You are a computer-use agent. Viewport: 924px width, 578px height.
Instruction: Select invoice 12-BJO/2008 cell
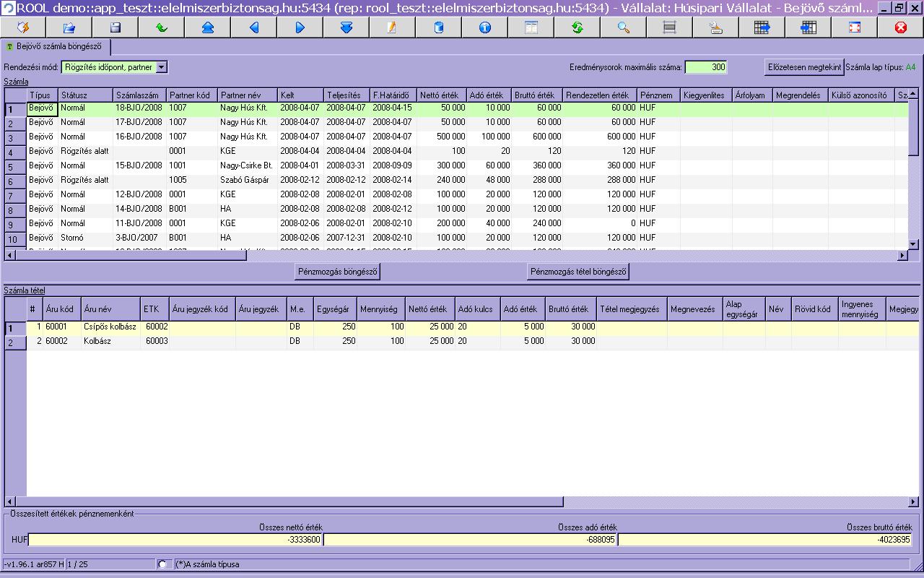140,194
